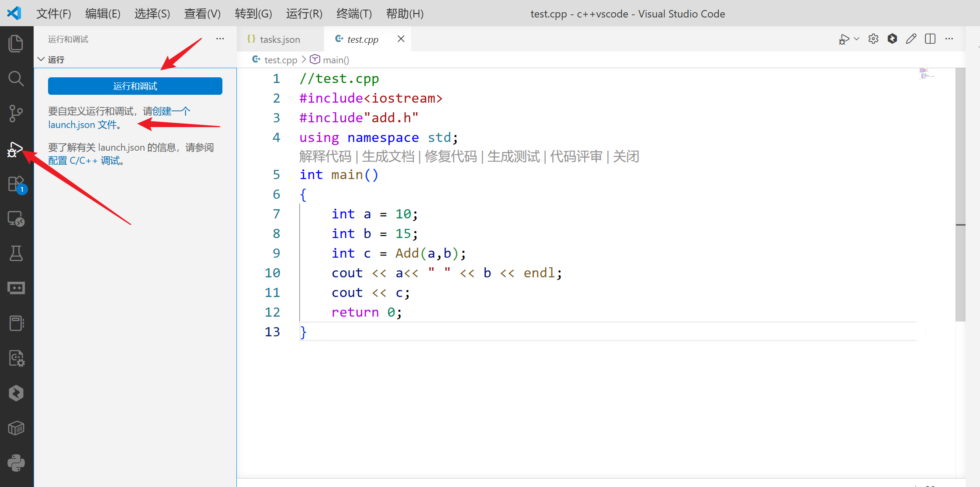Click test.cpp in the breadcrumb

pyautogui.click(x=280, y=60)
